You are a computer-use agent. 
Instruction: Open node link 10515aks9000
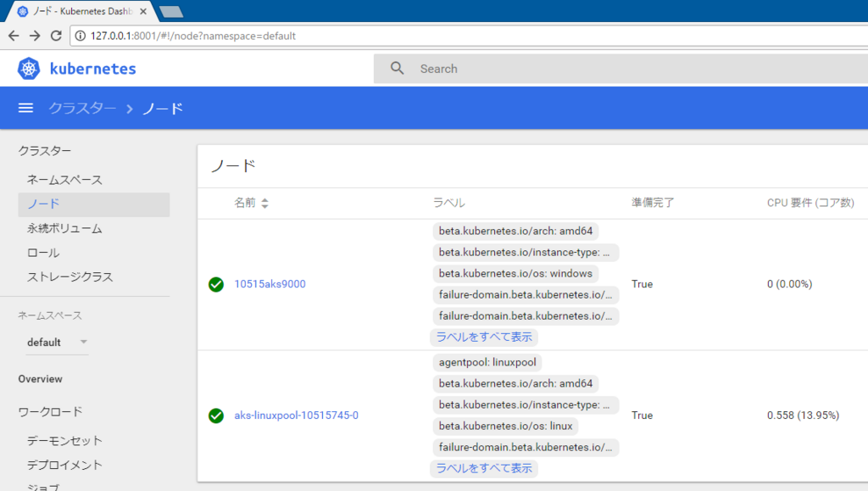tap(270, 284)
